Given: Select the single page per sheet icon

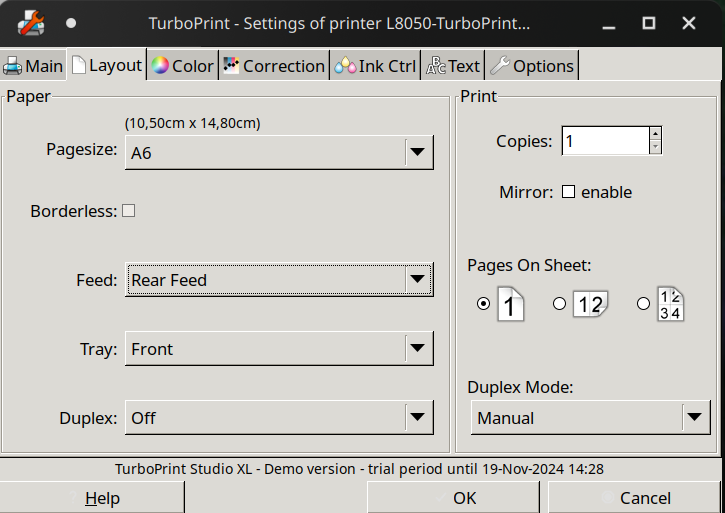Looking at the screenshot, I should [x=510, y=304].
